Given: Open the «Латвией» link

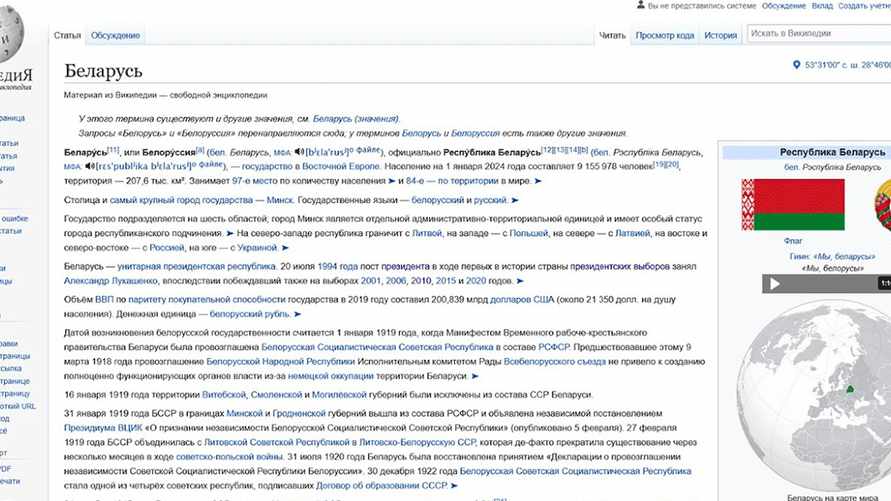Looking at the screenshot, I should 632,233.
